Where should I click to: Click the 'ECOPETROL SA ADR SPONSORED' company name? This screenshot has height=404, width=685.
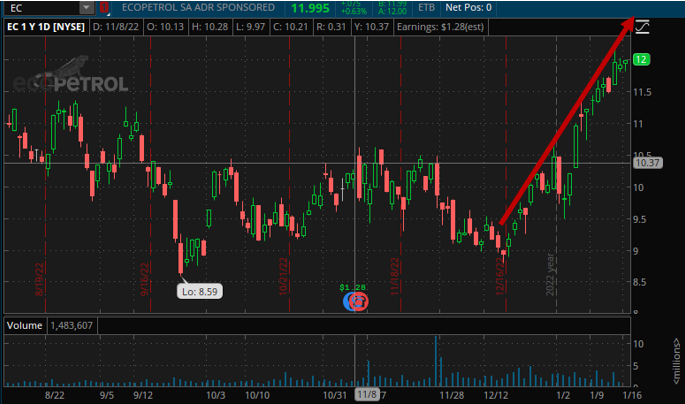tap(198, 7)
